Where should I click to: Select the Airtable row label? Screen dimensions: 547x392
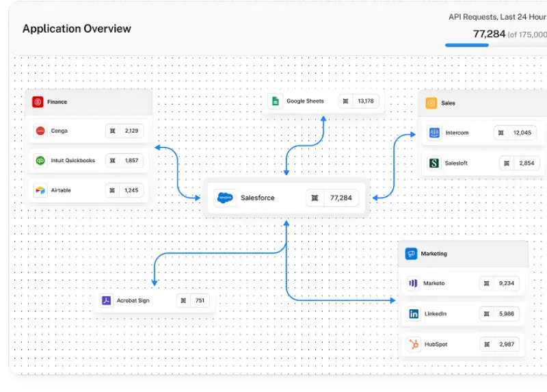pyautogui.click(x=61, y=190)
